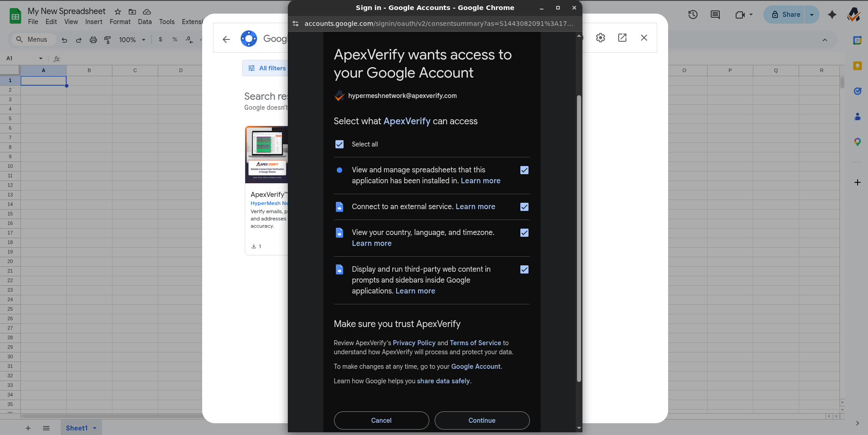This screenshot has width=868, height=435.
Task: Redo action in the Sheets toolbar
Action: 79,40
